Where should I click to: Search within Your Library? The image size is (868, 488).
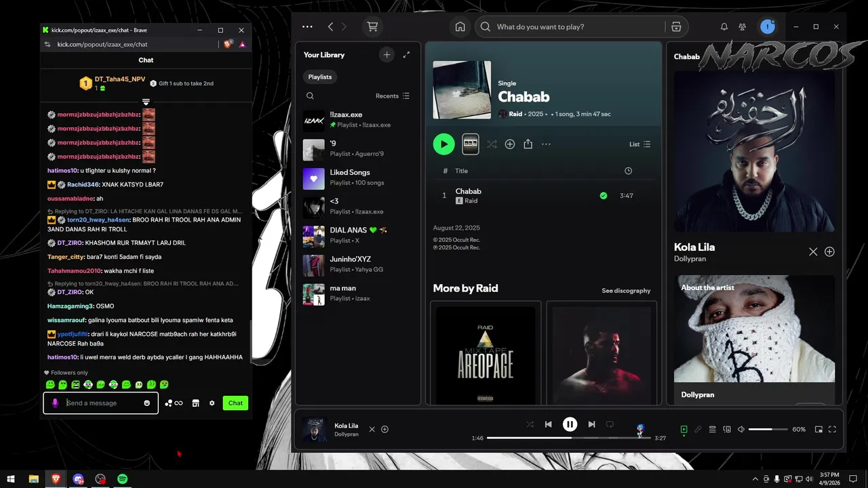tap(310, 96)
